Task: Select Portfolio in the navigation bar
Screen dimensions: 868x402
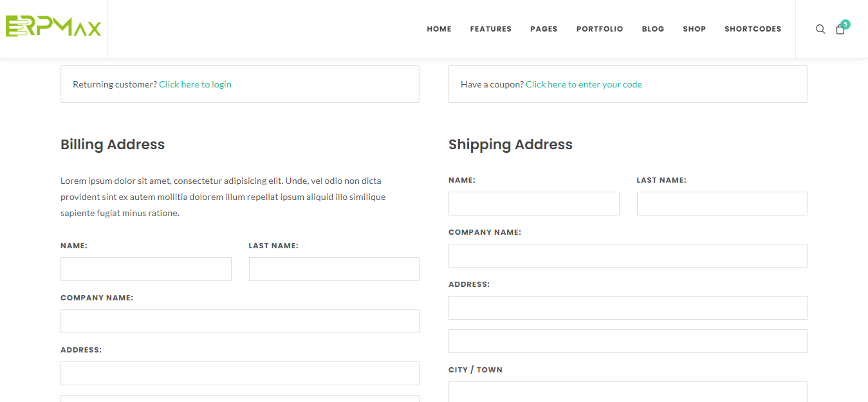Action: pos(599,29)
